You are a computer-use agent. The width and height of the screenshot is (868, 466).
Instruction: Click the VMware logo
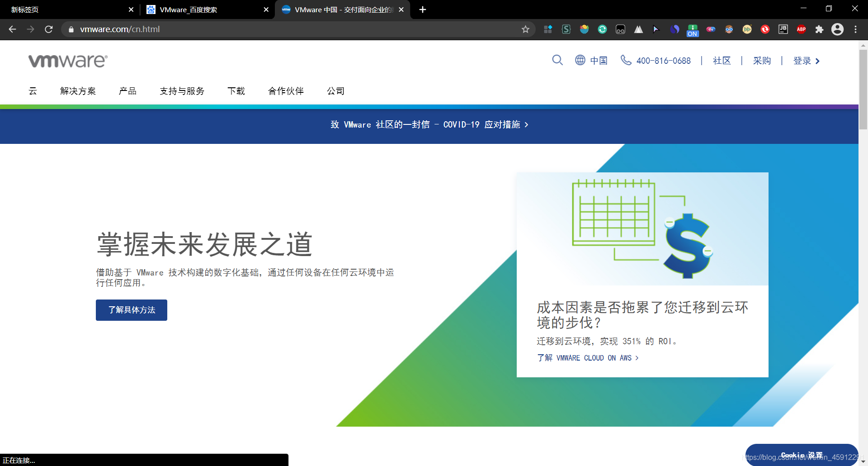tap(68, 61)
